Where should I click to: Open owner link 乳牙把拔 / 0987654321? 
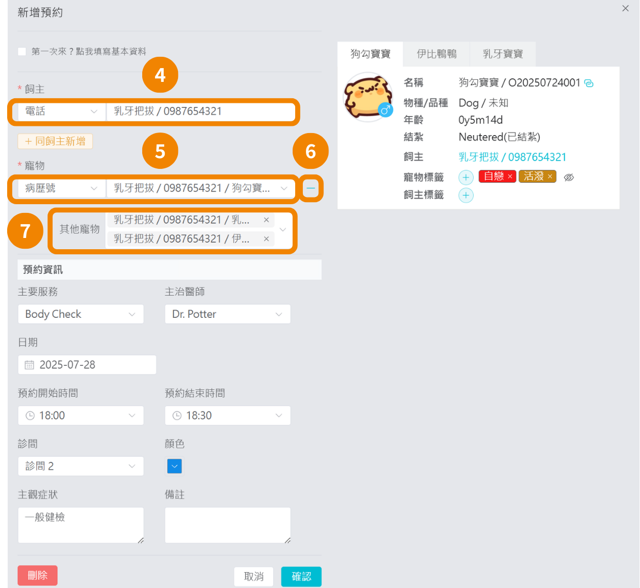[512, 157]
